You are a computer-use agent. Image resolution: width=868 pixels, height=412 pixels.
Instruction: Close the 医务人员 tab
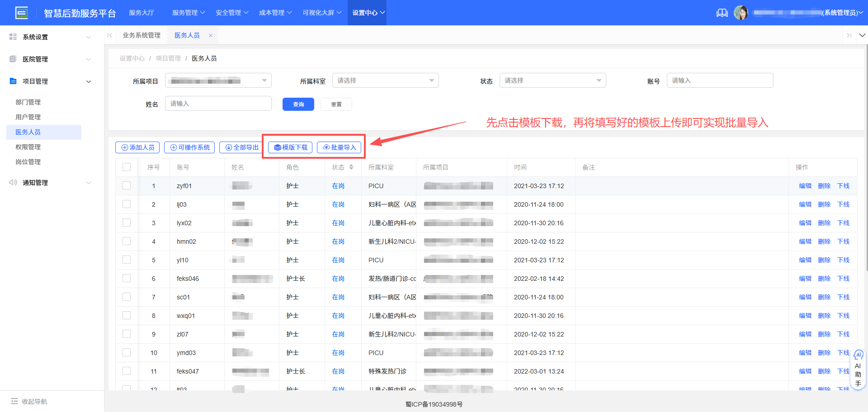click(x=211, y=35)
